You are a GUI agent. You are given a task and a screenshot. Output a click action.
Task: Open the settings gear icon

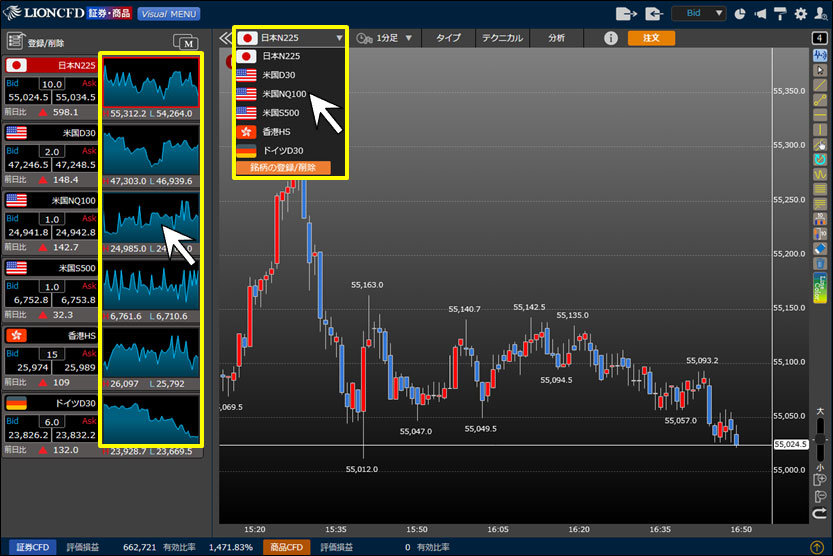pyautogui.click(x=800, y=14)
